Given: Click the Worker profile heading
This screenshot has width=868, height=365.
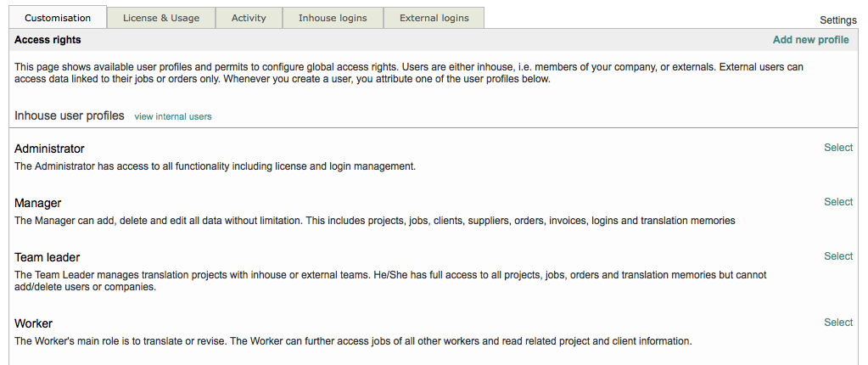Looking at the screenshot, I should (34, 323).
